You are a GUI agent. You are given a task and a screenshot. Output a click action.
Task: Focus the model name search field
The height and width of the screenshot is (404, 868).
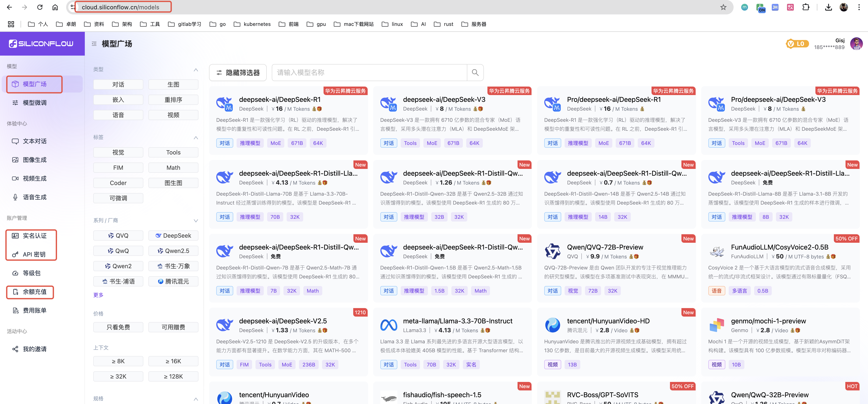click(369, 73)
